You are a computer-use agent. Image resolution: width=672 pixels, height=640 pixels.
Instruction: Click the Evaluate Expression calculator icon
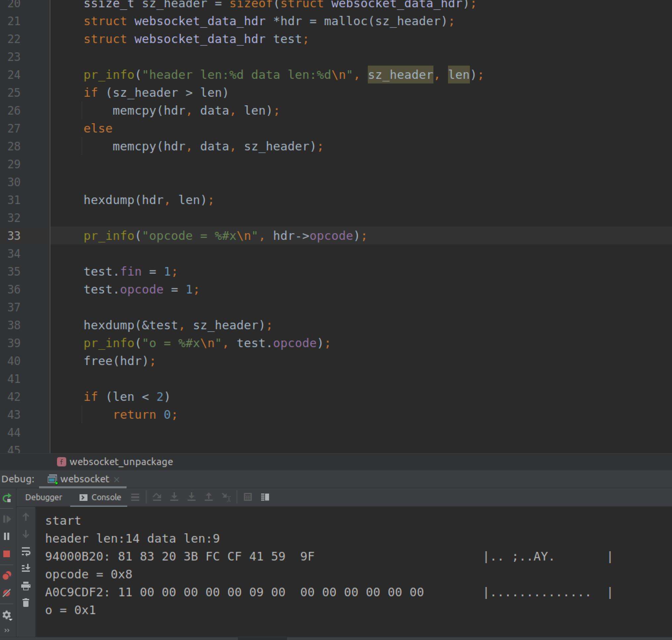pos(248,498)
